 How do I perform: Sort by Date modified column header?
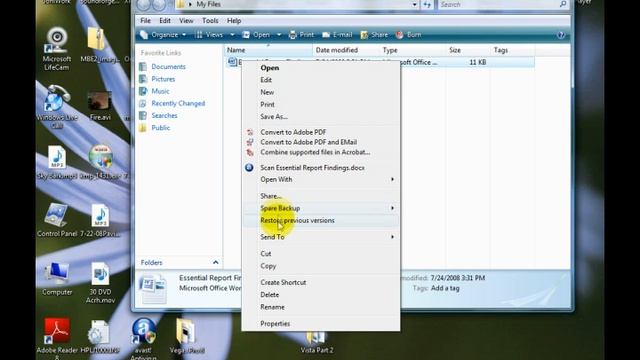click(x=346, y=50)
